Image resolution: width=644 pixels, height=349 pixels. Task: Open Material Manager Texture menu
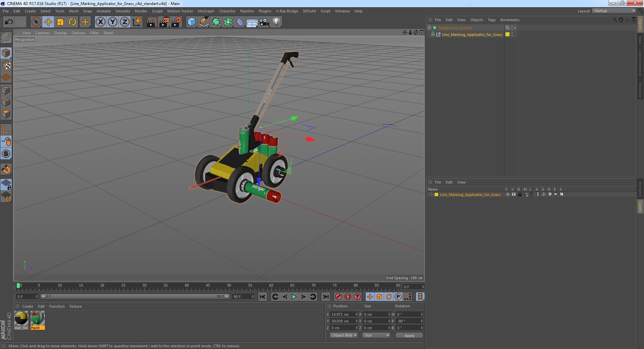pos(75,306)
